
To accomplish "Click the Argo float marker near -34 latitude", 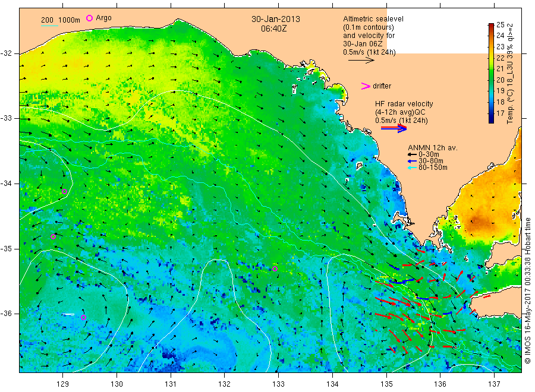I will coord(64,192).
